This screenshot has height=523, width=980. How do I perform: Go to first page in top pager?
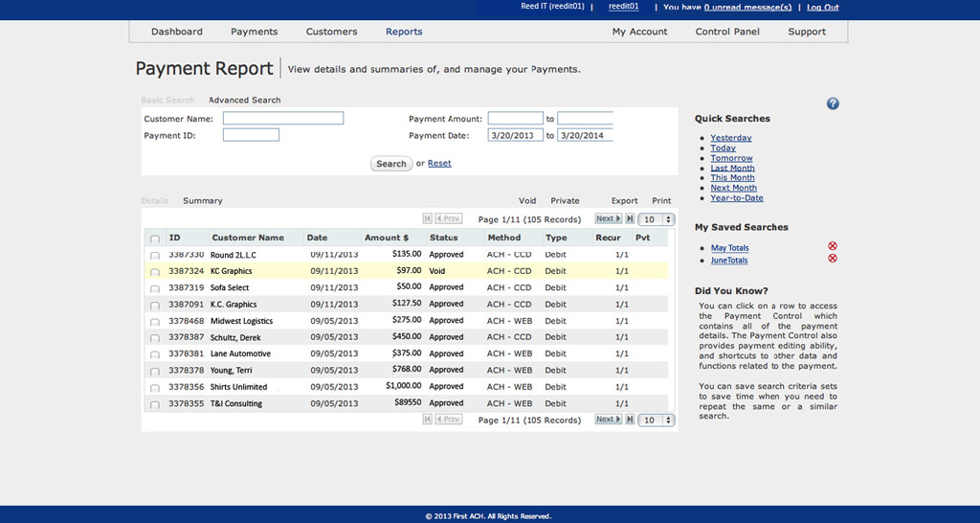428,218
